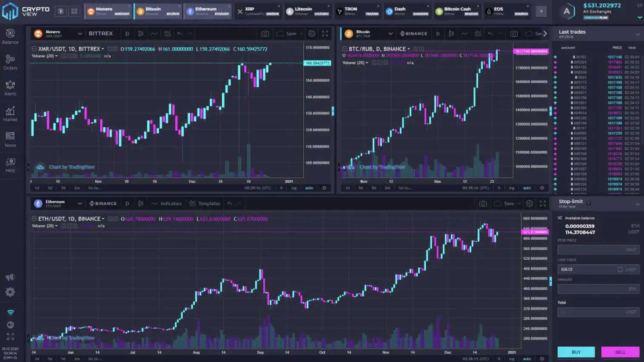Maximize the Ethereum chart panel
644x362 pixels.
point(543,204)
